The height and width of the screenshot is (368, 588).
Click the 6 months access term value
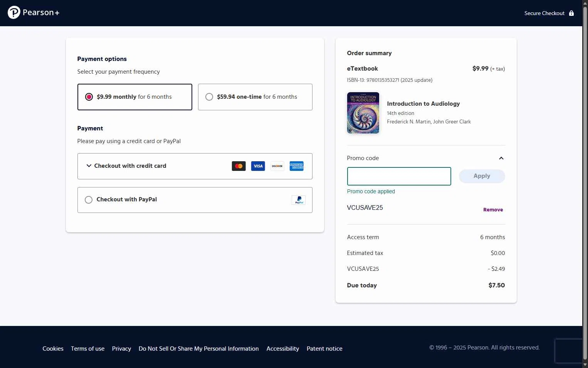pyautogui.click(x=492, y=237)
